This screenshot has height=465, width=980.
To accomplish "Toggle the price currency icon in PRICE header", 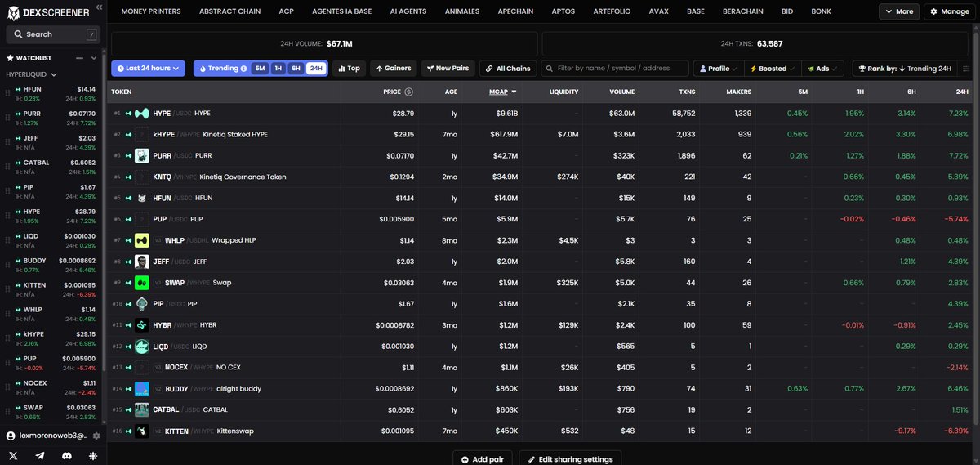I will (409, 92).
